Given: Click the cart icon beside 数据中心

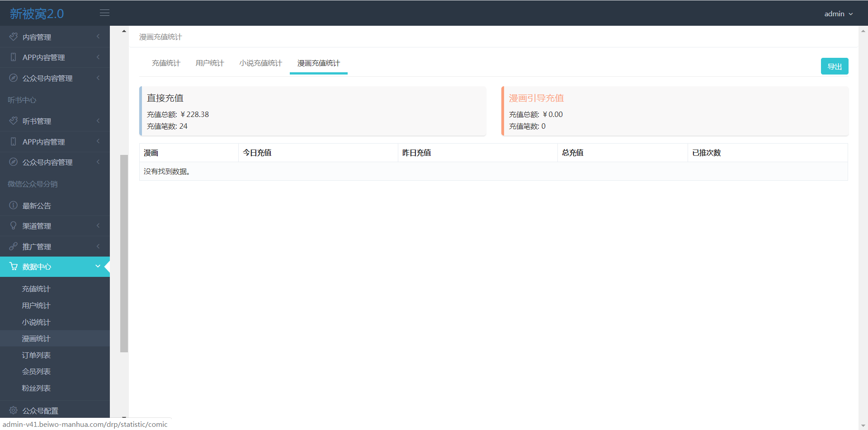Looking at the screenshot, I should tap(14, 266).
